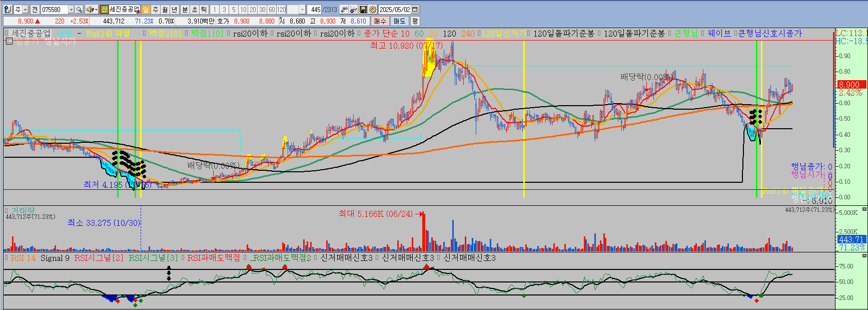Click the Rsi(14) 과열 legend label

pos(108,34)
